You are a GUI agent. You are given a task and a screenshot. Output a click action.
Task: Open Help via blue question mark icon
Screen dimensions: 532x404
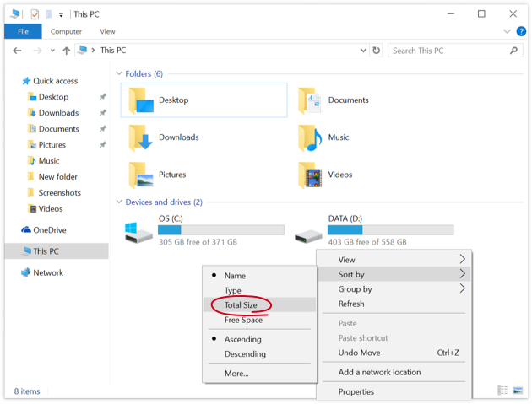tap(521, 31)
